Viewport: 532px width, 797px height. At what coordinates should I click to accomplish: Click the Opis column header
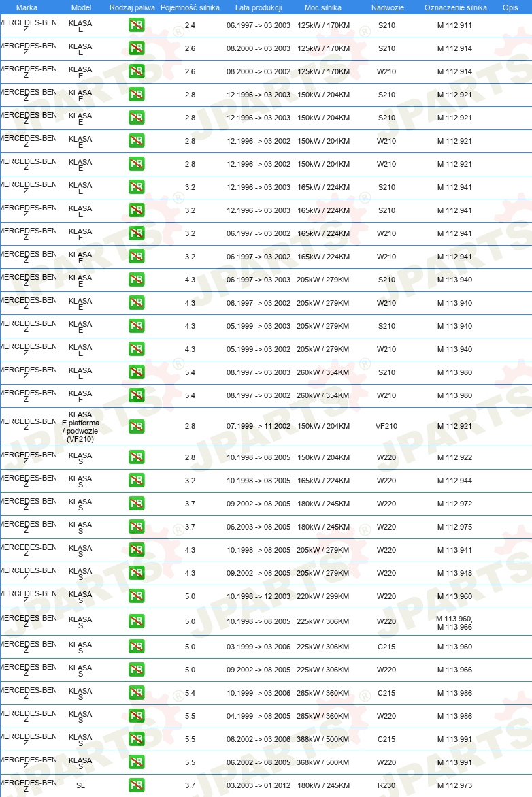(x=510, y=7)
